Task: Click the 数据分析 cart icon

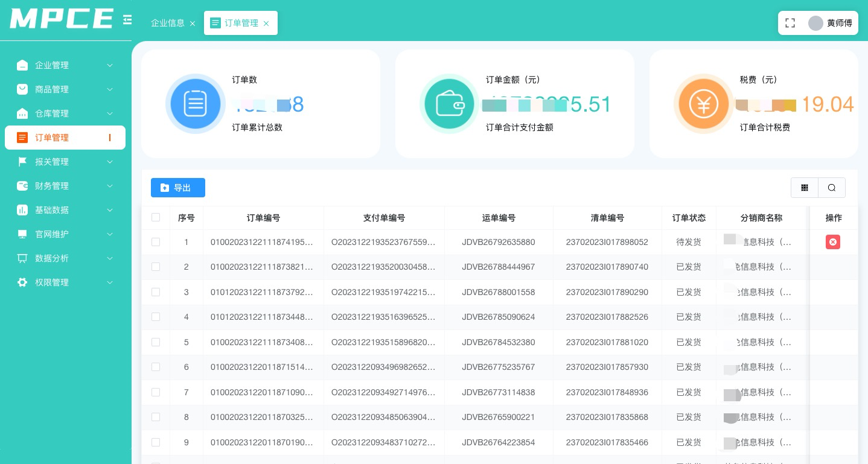Action: coord(22,258)
